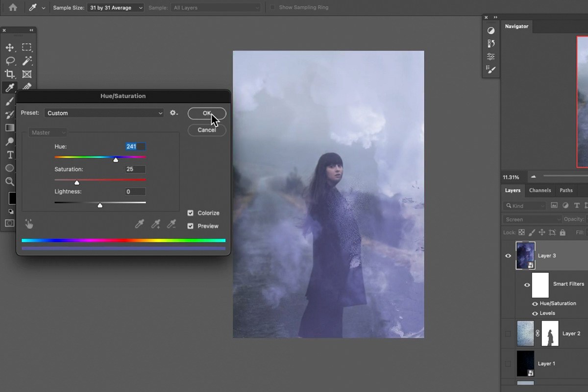Select the Move tool
The image size is (588, 392).
pyautogui.click(x=9, y=48)
